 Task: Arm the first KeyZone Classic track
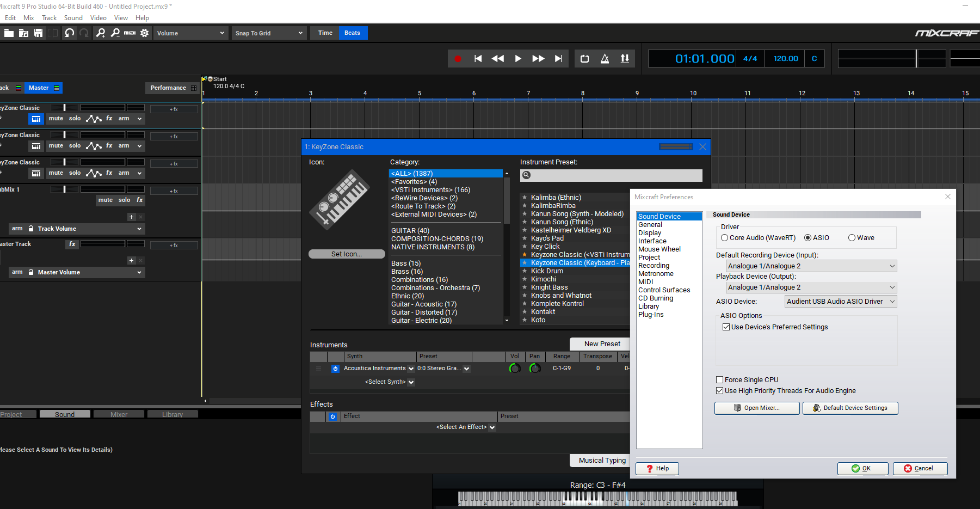[124, 119]
